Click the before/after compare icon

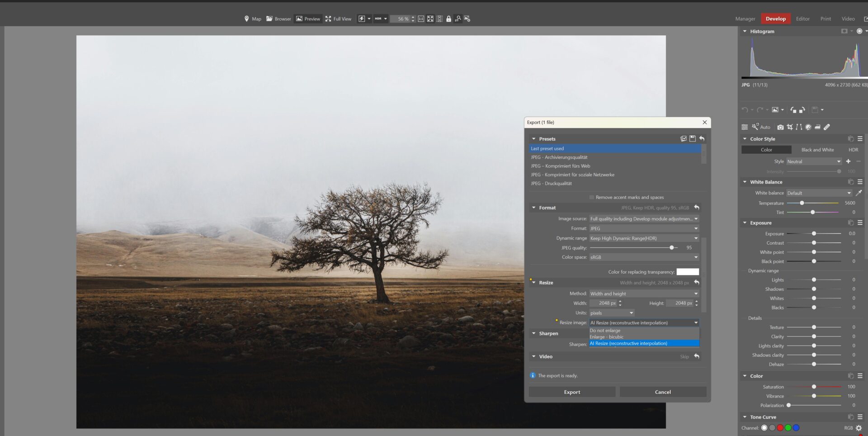pos(439,19)
